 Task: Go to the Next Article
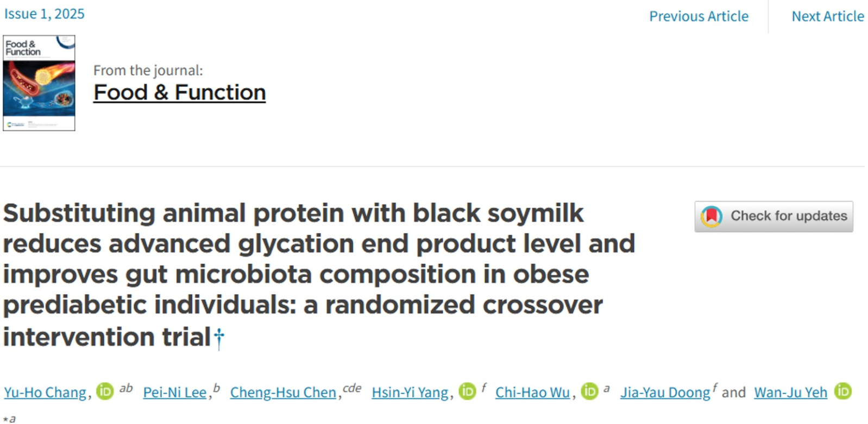tap(827, 16)
